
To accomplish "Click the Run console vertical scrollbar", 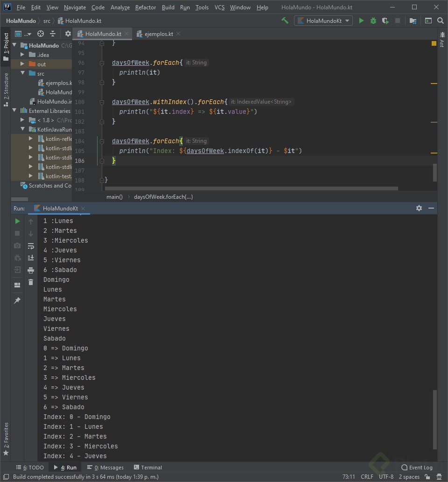I will click(435, 419).
